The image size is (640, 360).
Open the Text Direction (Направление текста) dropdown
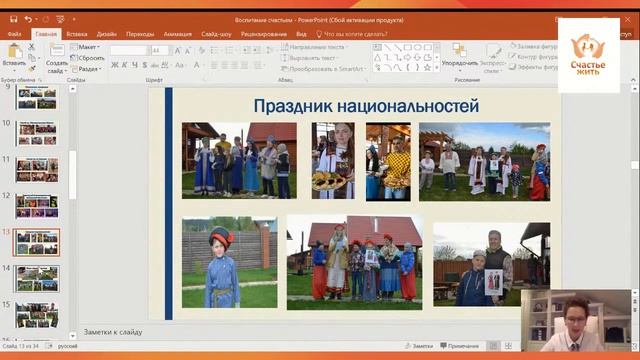315,47
